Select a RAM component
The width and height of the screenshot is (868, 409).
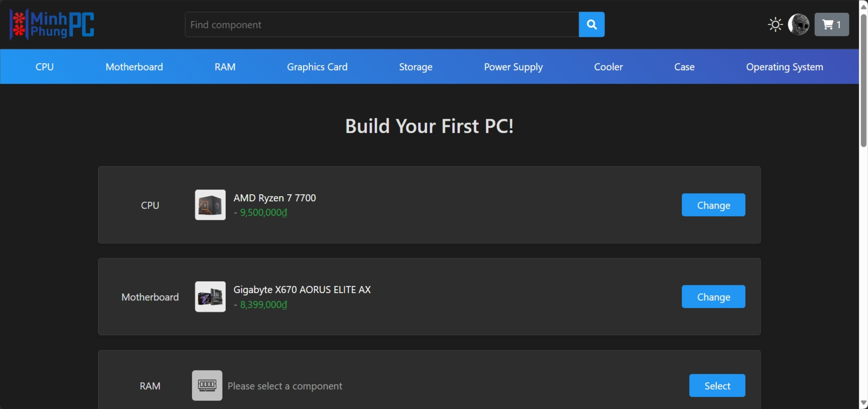click(x=717, y=386)
